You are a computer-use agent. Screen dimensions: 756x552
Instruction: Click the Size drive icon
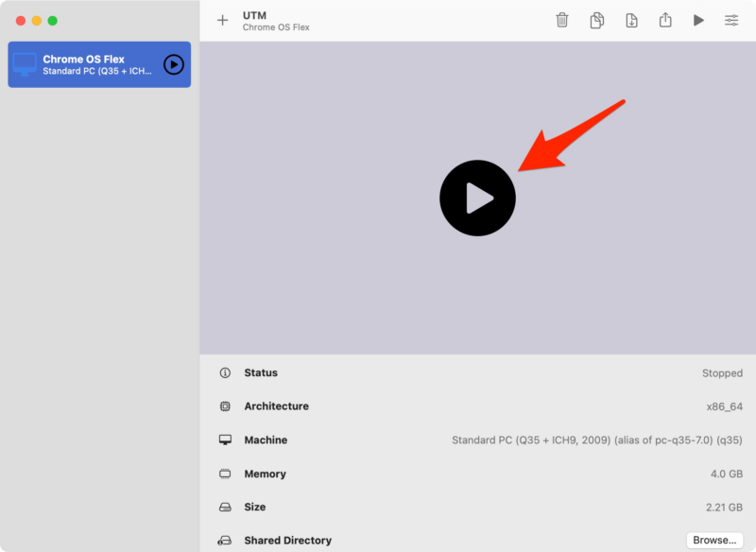point(225,508)
